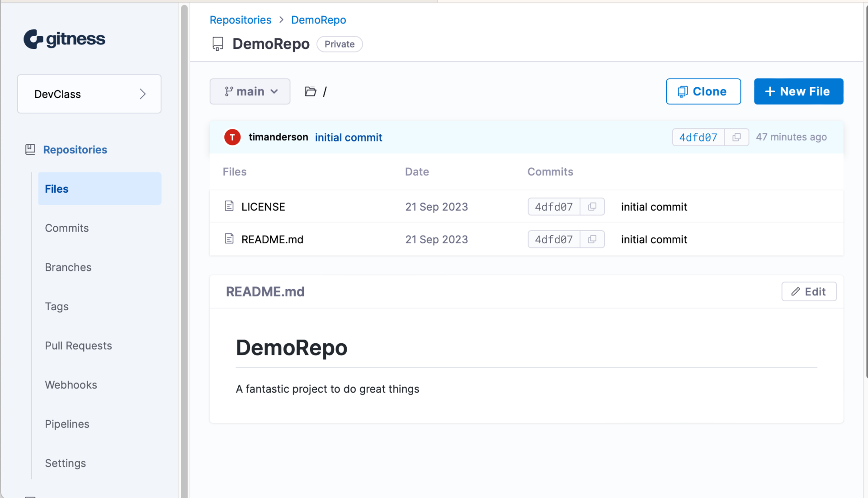The width and height of the screenshot is (868, 498).
Task: Copy the latest commit hash near 47 minutes ago
Action: 736,137
